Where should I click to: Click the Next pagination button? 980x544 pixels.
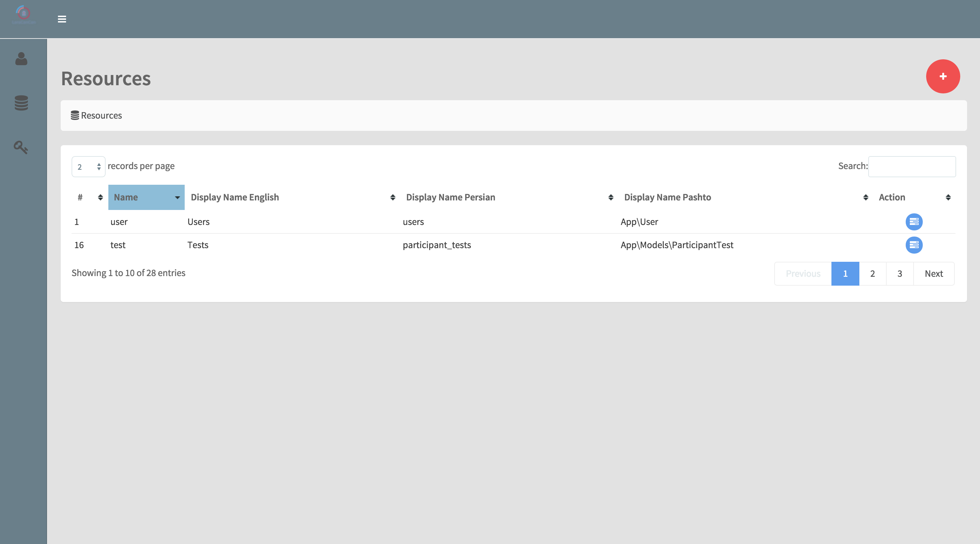(934, 273)
